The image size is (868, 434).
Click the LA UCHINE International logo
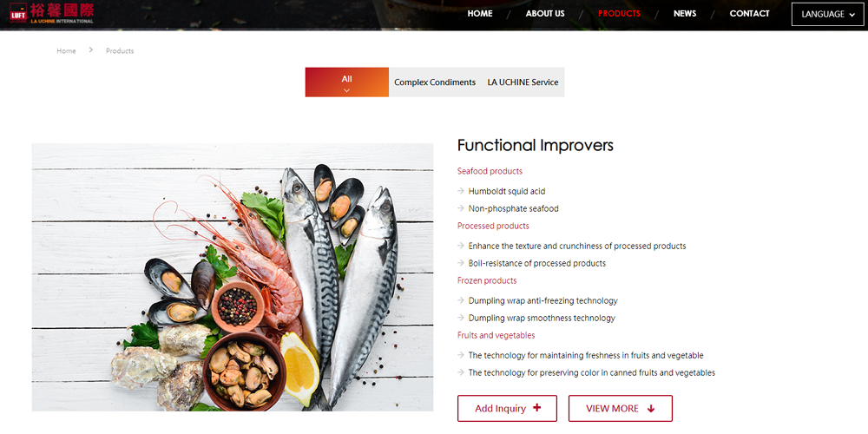(x=51, y=13)
